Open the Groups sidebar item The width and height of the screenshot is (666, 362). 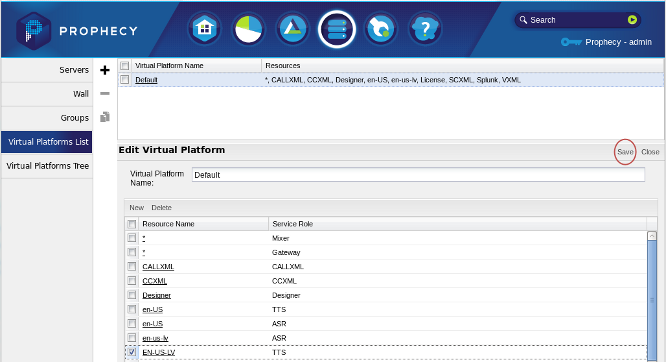coord(47,118)
